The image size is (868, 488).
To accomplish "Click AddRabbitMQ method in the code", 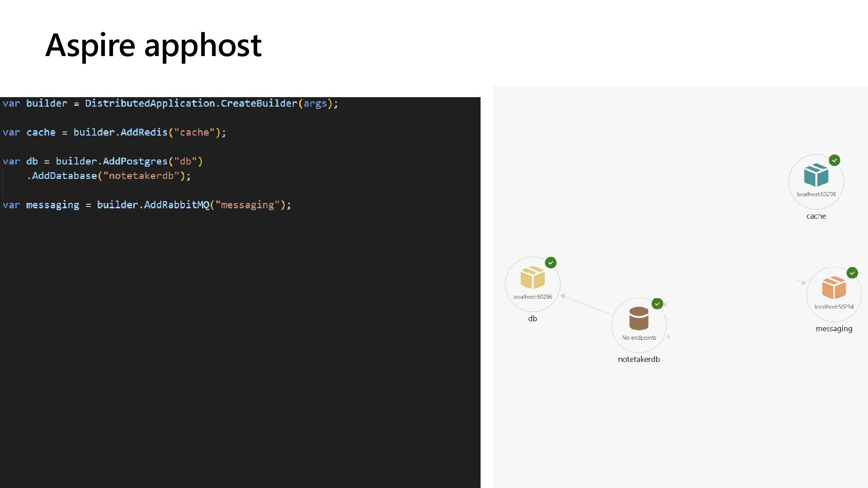I will [177, 205].
